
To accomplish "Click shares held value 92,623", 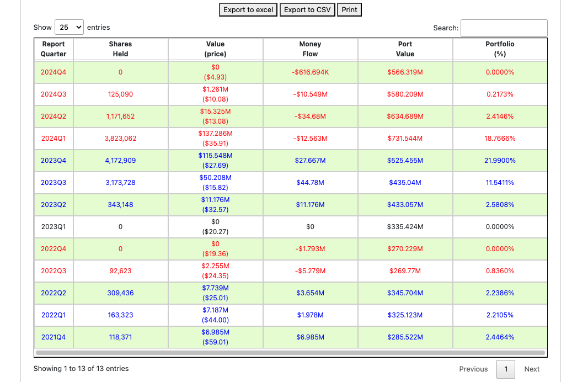I will [x=120, y=271].
